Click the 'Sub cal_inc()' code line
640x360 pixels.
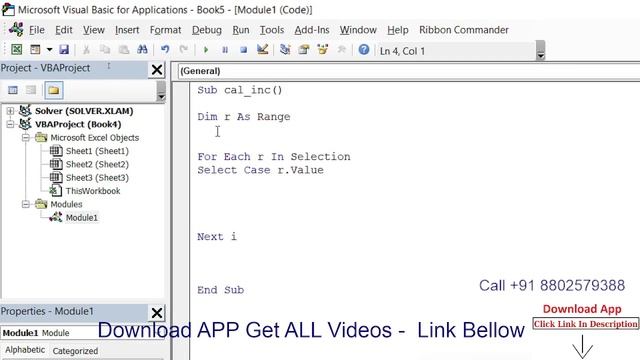pyautogui.click(x=240, y=90)
